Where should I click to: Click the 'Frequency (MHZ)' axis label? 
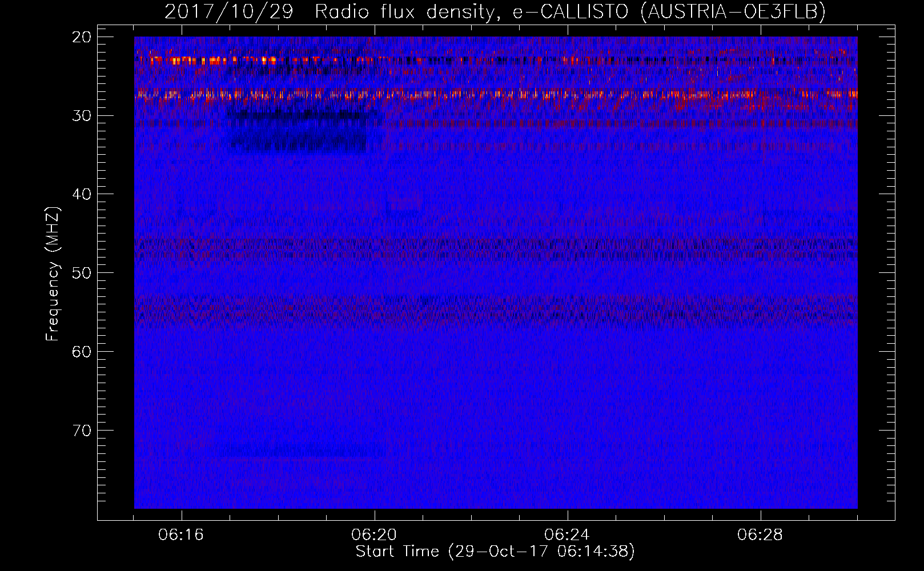52,274
